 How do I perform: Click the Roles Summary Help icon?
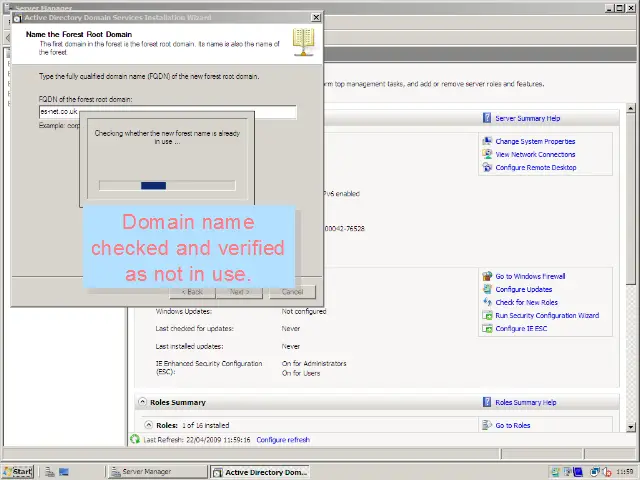487,402
